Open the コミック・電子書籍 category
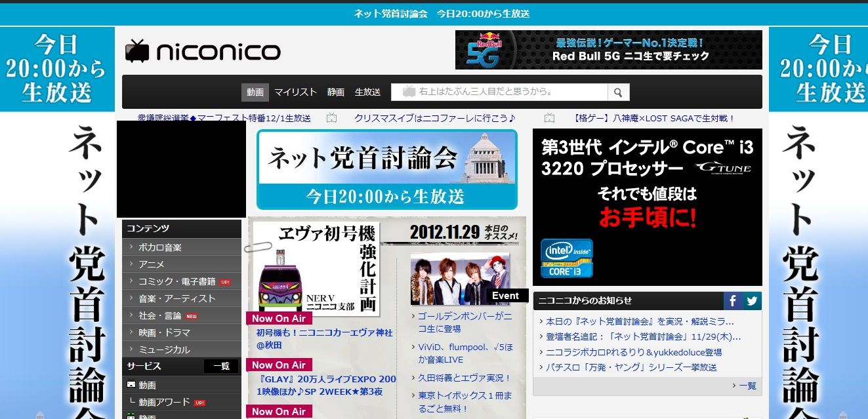This screenshot has height=419, width=868. pyautogui.click(x=182, y=281)
